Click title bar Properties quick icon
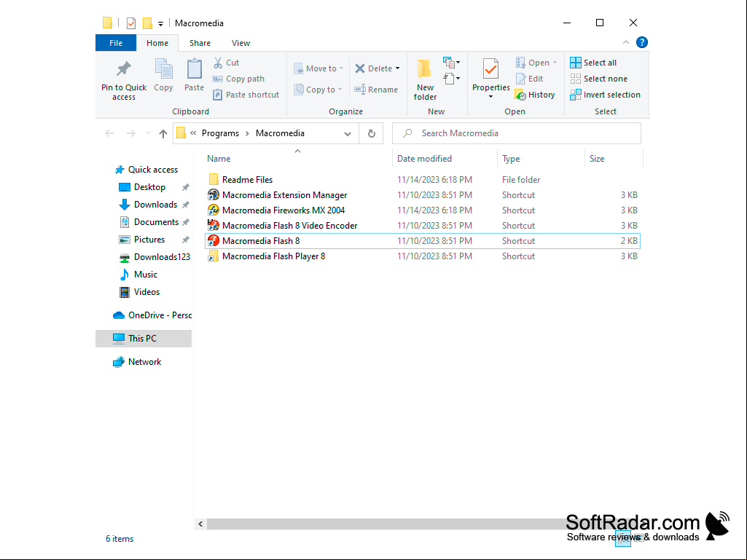The image size is (747, 560). [131, 23]
